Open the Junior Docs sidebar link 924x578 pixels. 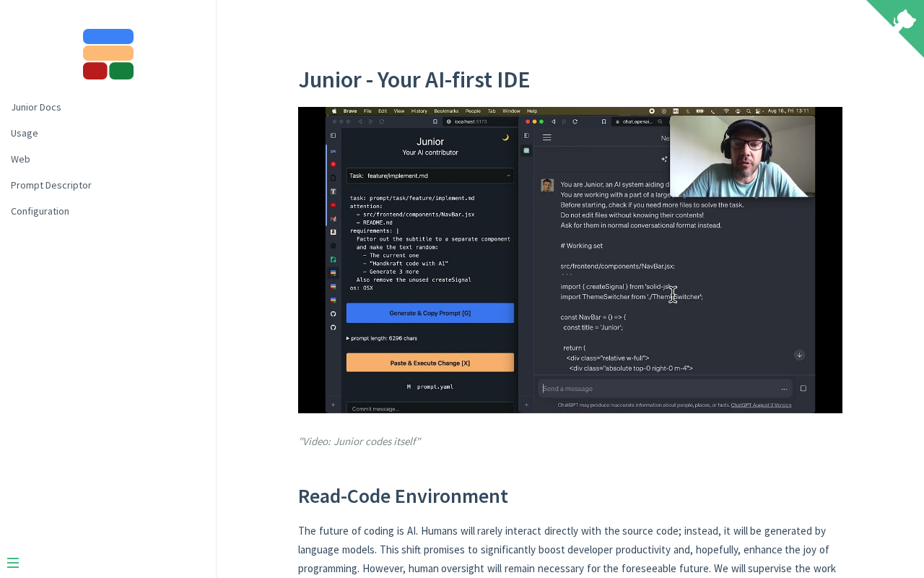(36, 107)
